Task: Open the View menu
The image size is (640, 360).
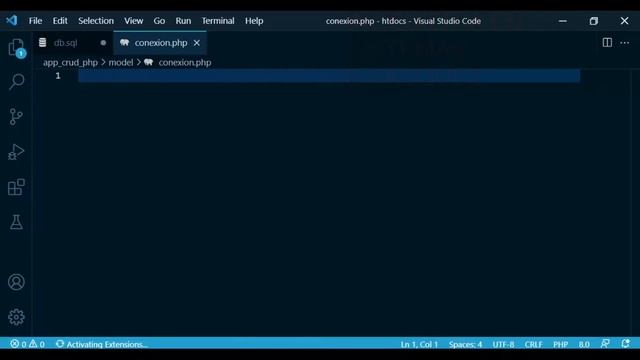Action: click(x=134, y=21)
